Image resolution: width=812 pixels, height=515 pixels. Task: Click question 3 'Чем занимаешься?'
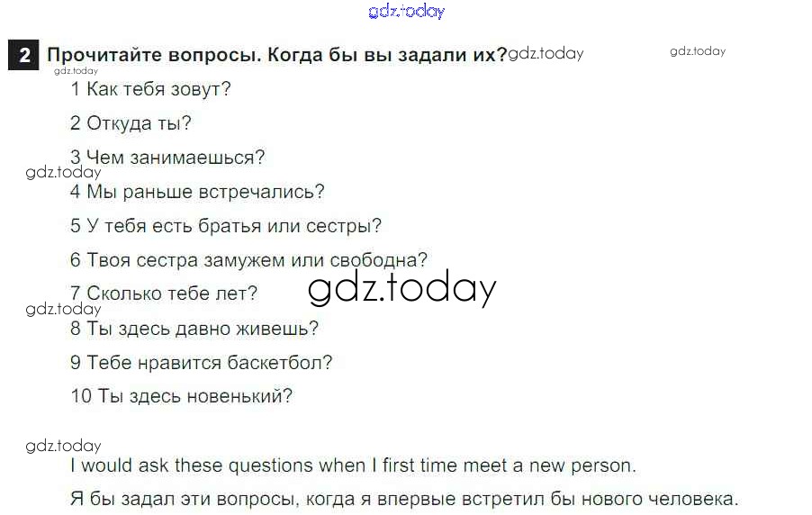click(x=167, y=158)
